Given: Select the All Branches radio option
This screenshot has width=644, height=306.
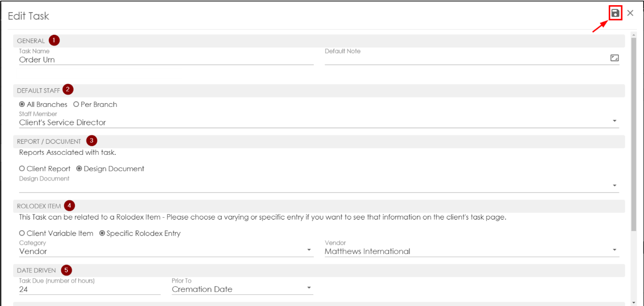Looking at the screenshot, I should coord(22,105).
